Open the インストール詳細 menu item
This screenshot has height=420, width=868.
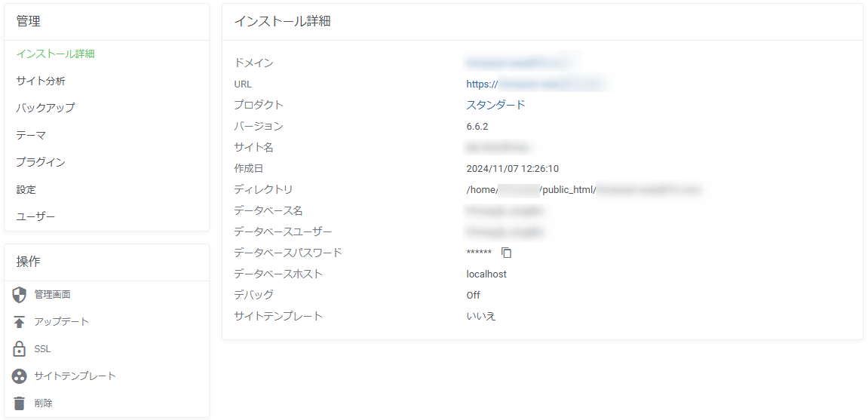pos(55,54)
